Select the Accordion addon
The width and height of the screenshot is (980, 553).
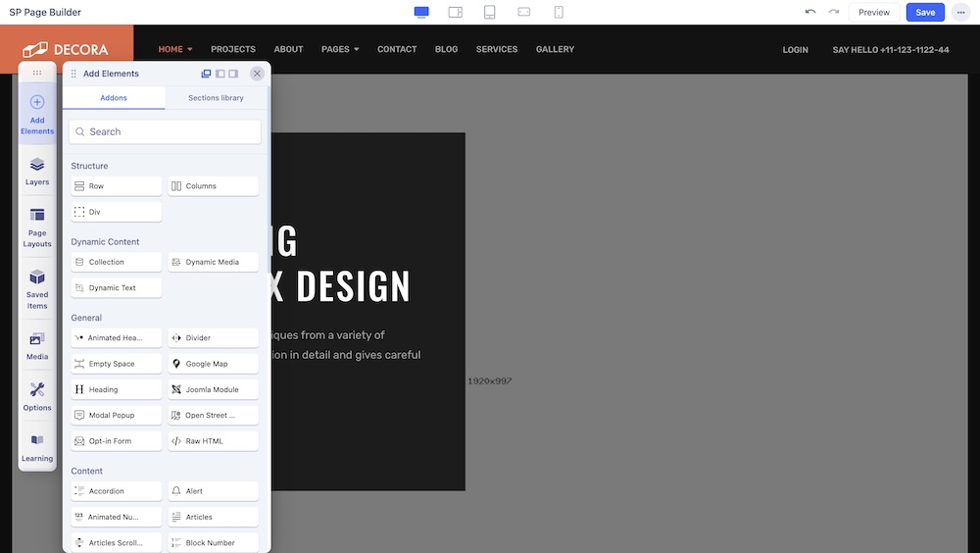pos(117,491)
